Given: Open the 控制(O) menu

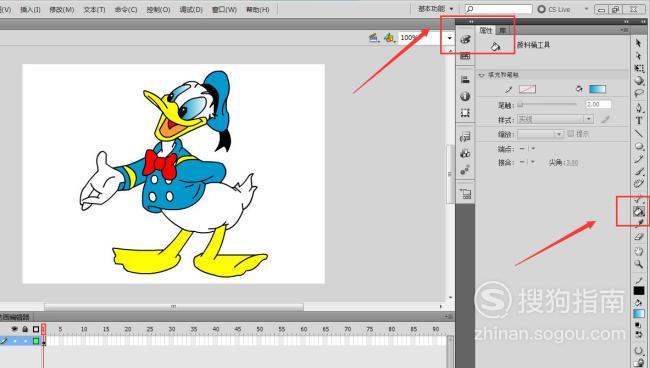Looking at the screenshot, I should tap(158, 9).
